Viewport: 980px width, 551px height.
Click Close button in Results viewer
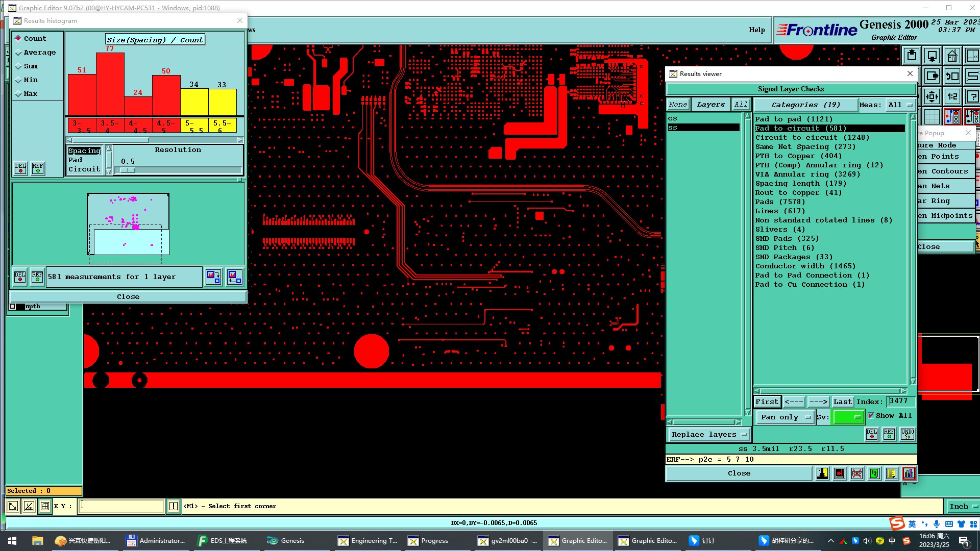(739, 473)
